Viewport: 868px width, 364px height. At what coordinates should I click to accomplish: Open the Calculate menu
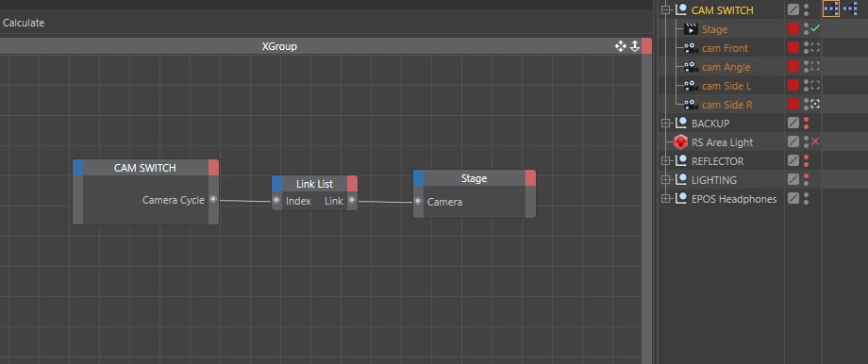coord(24,24)
